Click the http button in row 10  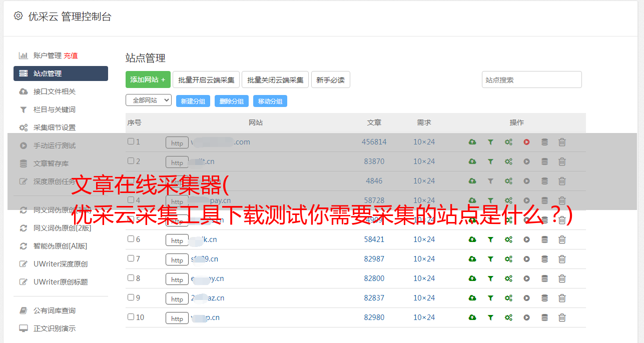(177, 318)
